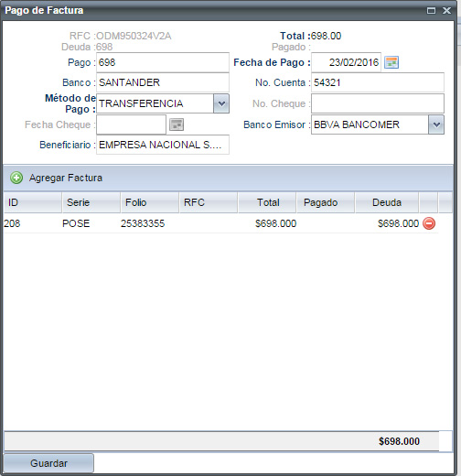
Task: Expand the Método de Pago dropdown arrow
Action: pos(221,103)
